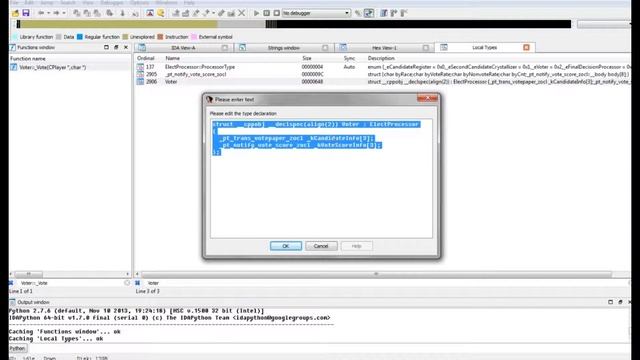Image resolution: width=640 pixels, height=360 pixels.
Task: Close the Hex View-1 tab
Action: tap(426, 48)
